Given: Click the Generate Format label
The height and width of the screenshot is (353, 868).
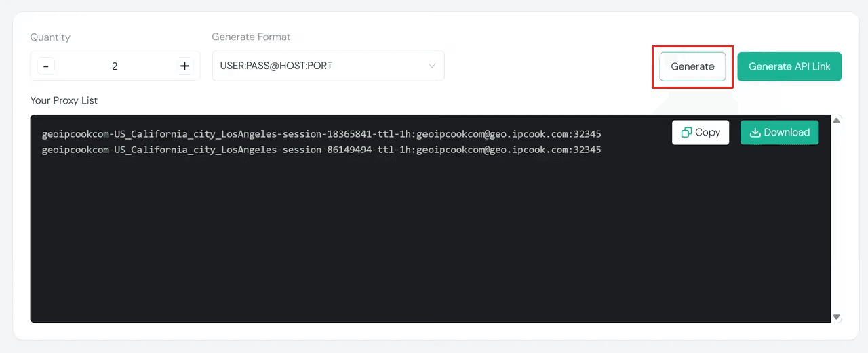Looking at the screenshot, I should (x=251, y=37).
